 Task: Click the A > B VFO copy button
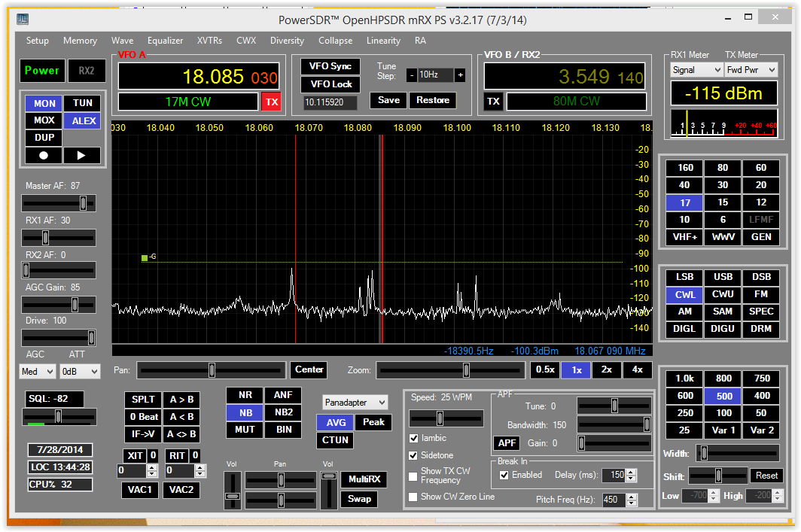coord(181,400)
